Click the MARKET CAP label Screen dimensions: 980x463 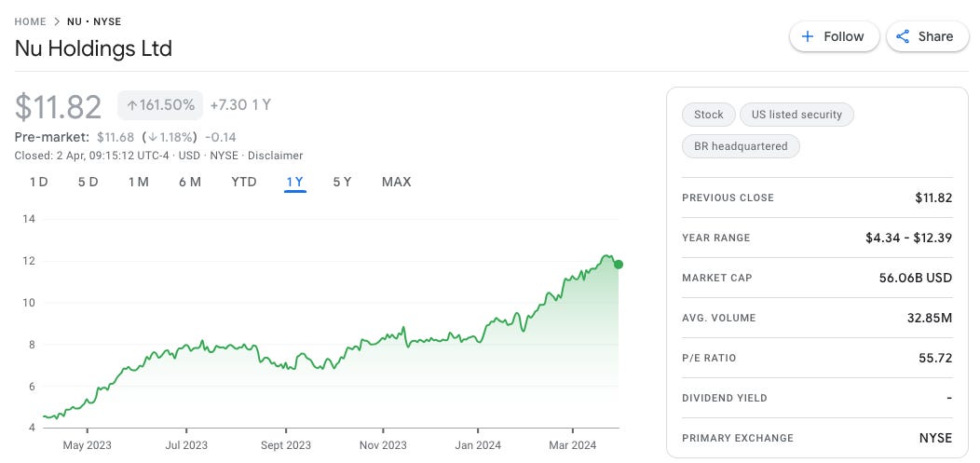click(717, 278)
